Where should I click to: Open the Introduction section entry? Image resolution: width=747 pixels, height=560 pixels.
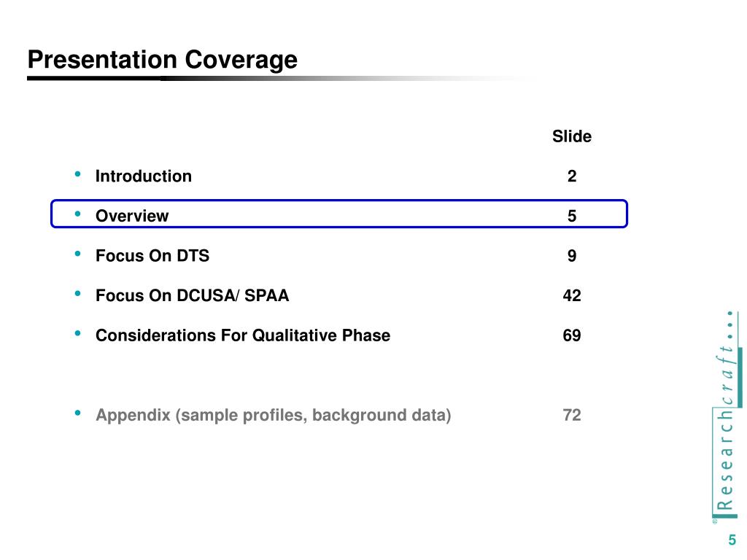pos(144,176)
